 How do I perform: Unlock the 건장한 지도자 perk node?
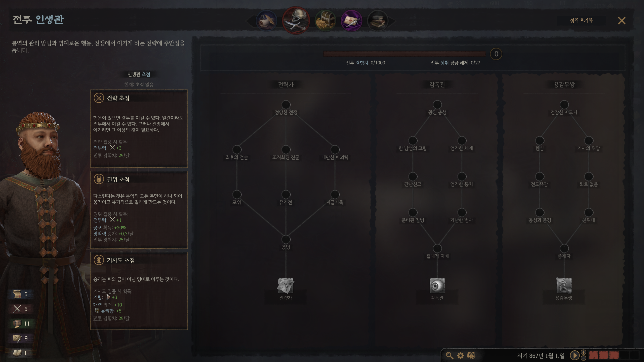pyautogui.click(x=564, y=105)
